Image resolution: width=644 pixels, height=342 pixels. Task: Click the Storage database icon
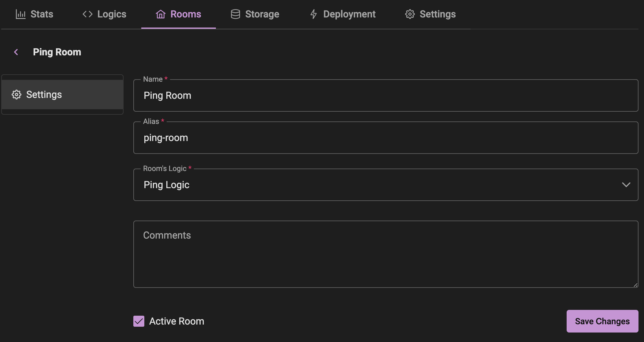tap(235, 14)
